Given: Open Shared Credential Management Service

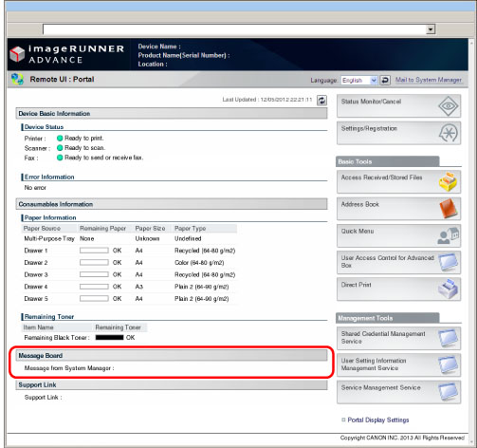Looking at the screenshot, I should pos(398,338).
